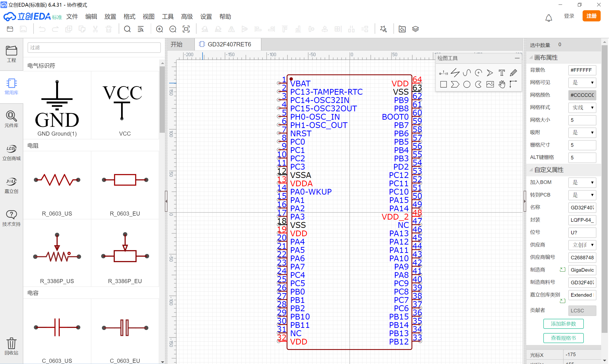Open the 工程 project panel
Viewport: 609px width, 364px height.
[x=11, y=54]
